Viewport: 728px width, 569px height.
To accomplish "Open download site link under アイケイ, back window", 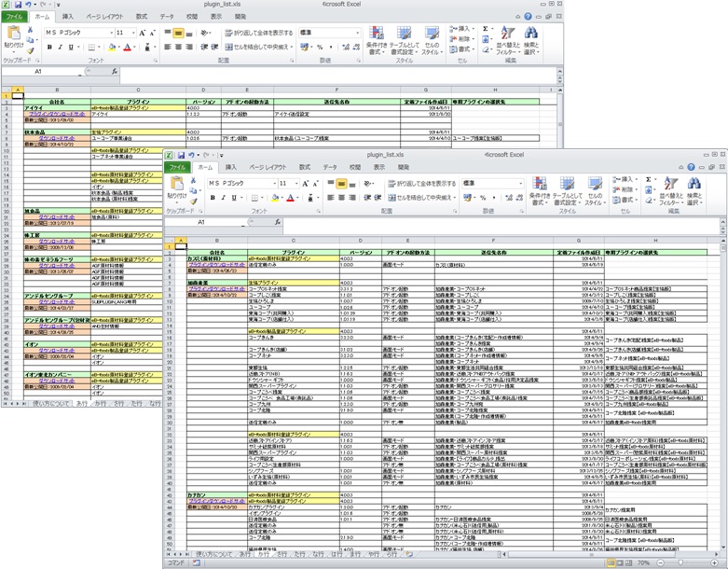I will (x=57, y=114).
